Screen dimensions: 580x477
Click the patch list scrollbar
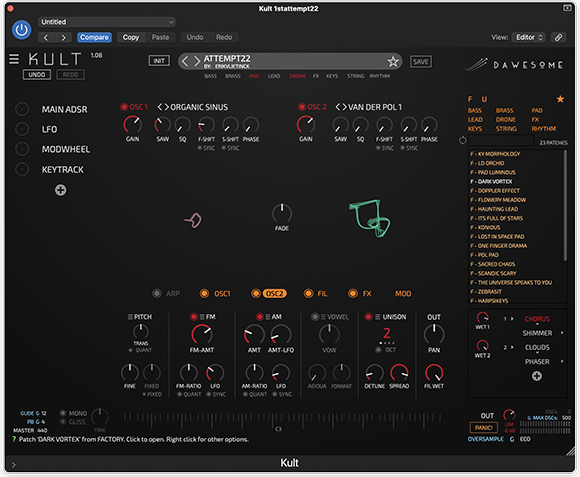(565, 206)
